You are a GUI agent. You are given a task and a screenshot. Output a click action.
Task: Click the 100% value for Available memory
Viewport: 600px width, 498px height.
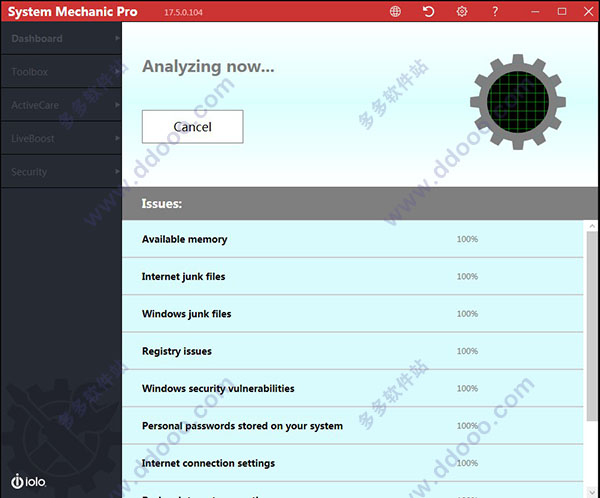tap(467, 239)
